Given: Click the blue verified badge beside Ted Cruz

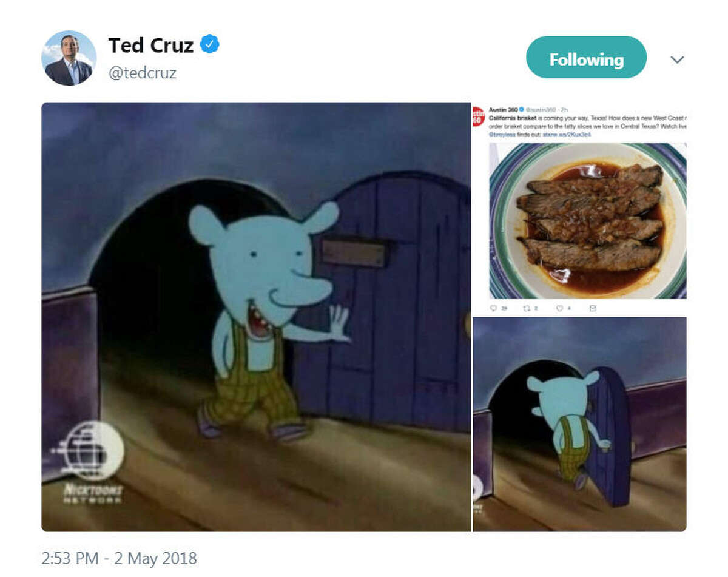Looking at the screenshot, I should click(x=210, y=45).
